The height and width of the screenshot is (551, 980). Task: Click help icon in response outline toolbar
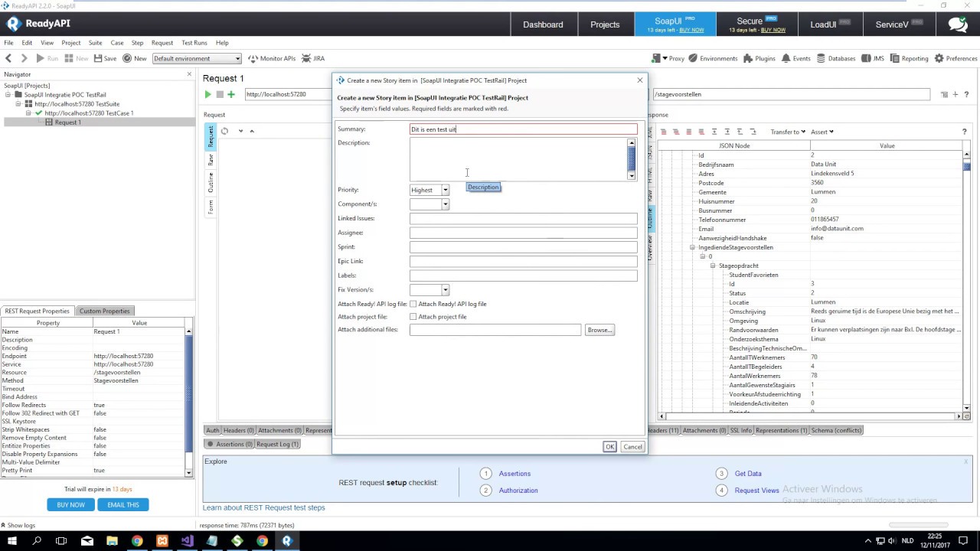pyautogui.click(x=964, y=132)
